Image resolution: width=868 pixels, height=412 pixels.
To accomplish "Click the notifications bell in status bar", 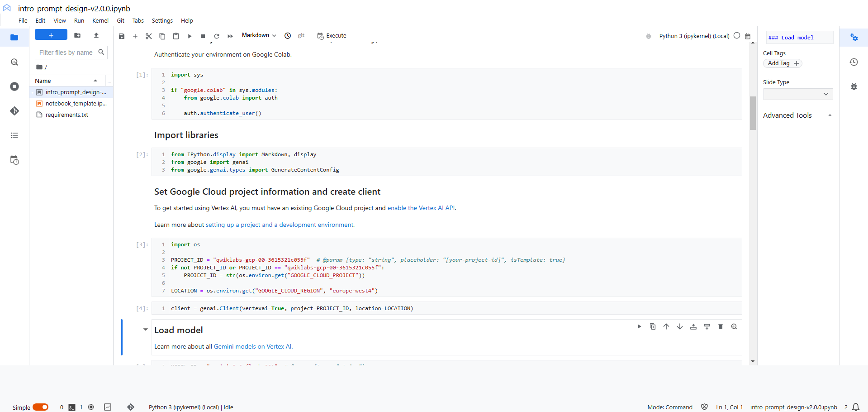I will tap(856, 407).
